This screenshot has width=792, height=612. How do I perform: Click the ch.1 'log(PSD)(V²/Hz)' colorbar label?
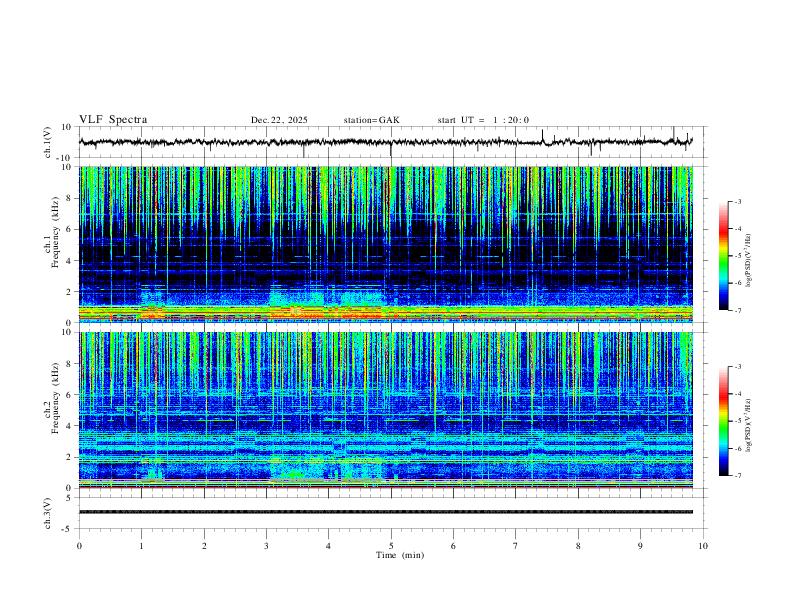pyautogui.click(x=749, y=261)
